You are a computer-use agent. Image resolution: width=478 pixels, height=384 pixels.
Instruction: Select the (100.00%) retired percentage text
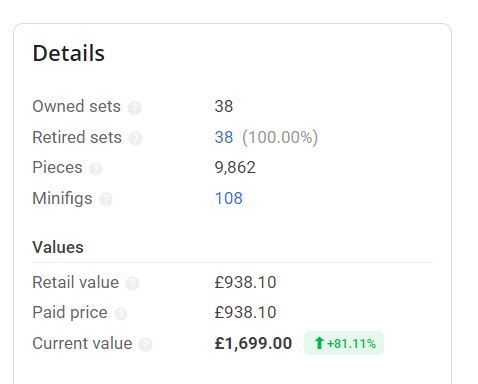click(x=280, y=137)
